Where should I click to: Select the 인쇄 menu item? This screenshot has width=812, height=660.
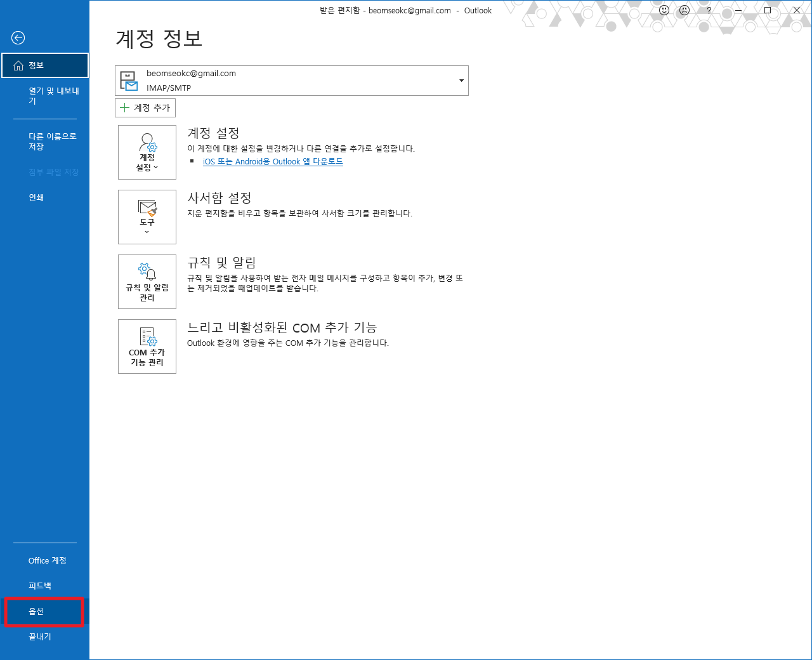pyautogui.click(x=45, y=197)
